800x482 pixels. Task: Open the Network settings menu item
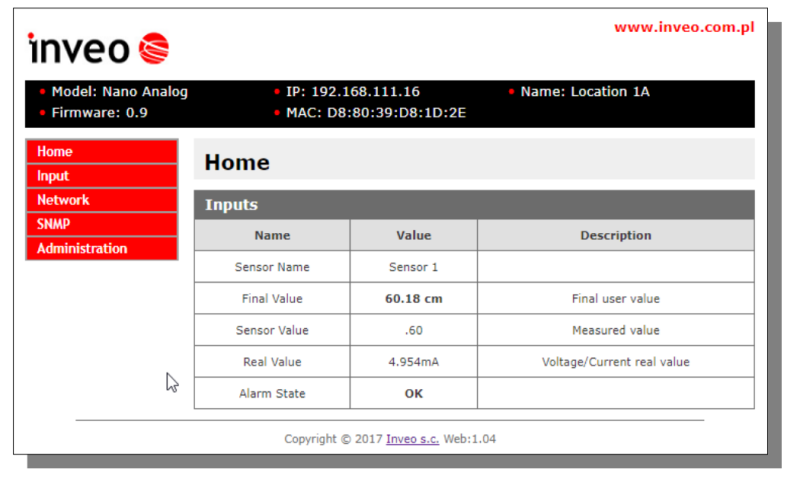pos(63,200)
